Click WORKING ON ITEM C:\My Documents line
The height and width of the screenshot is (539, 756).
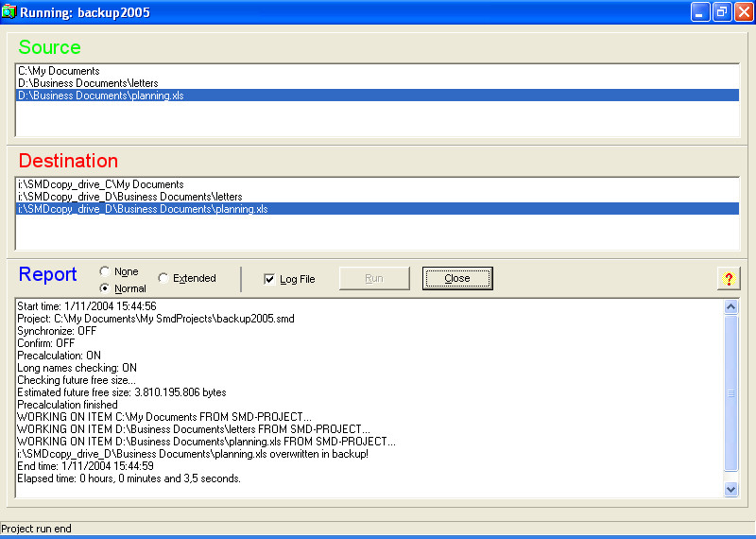pyautogui.click(x=164, y=416)
